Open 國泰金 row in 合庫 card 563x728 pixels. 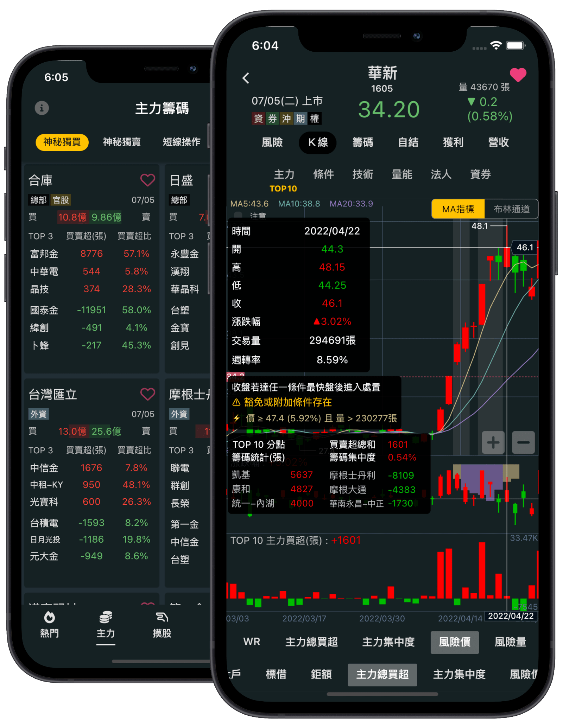point(91,310)
